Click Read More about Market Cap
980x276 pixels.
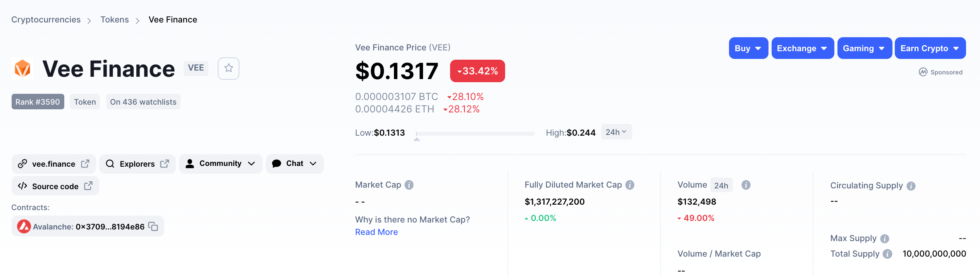click(377, 232)
